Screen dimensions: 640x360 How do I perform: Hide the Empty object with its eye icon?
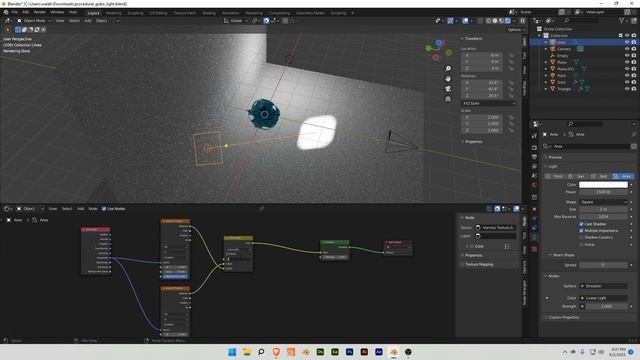tap(627, 56)
